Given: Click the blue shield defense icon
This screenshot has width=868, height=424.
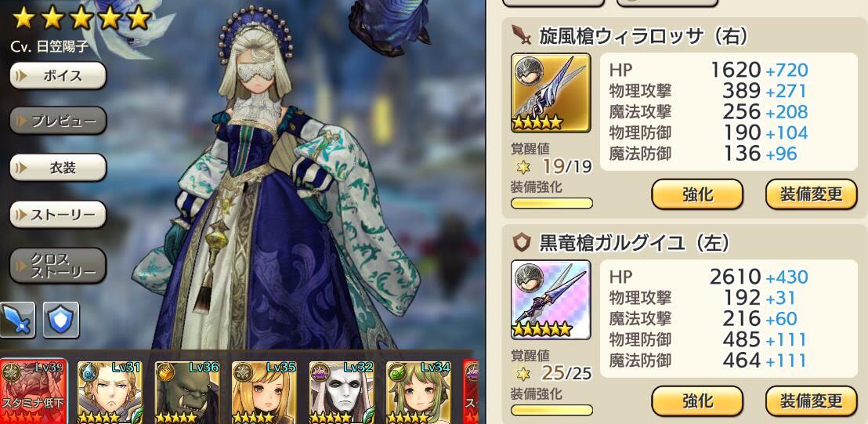Looking at the screenshot, I should 61,320.
